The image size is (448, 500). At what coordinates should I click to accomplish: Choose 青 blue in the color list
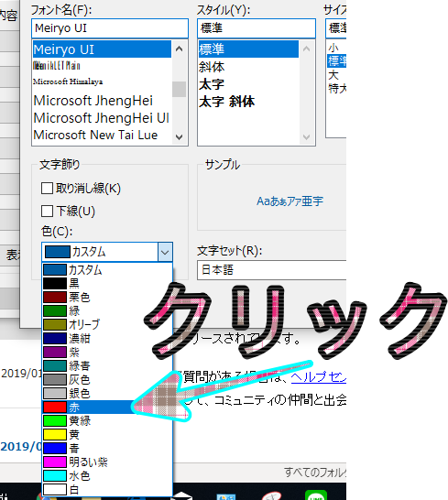coord(107,449)
